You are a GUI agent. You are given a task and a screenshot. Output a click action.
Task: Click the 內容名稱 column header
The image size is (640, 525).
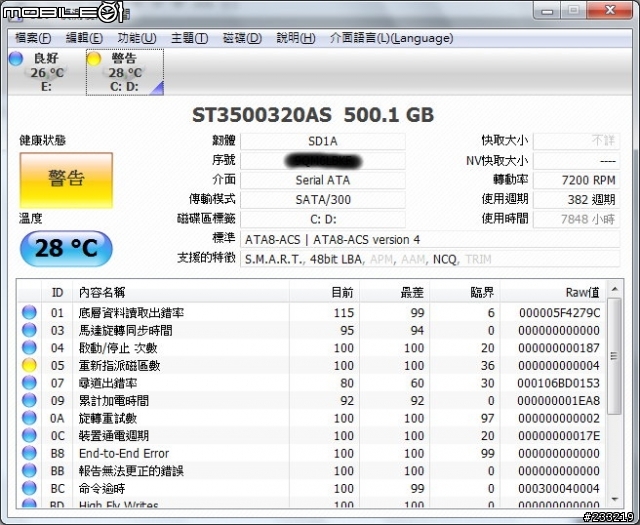click(x=181, y=292)
